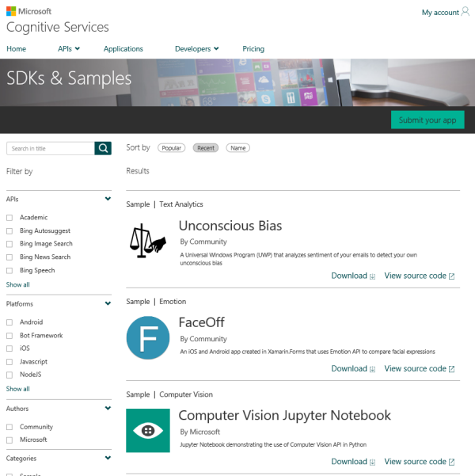475x476 pixels.
Task: Click Download link for FaceOff
Action: tap(349, 368)
